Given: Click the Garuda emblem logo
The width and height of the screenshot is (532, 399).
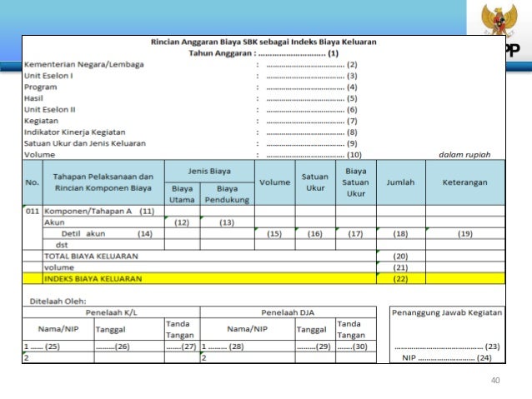Looking at the screenshot, I should (499, 18).
